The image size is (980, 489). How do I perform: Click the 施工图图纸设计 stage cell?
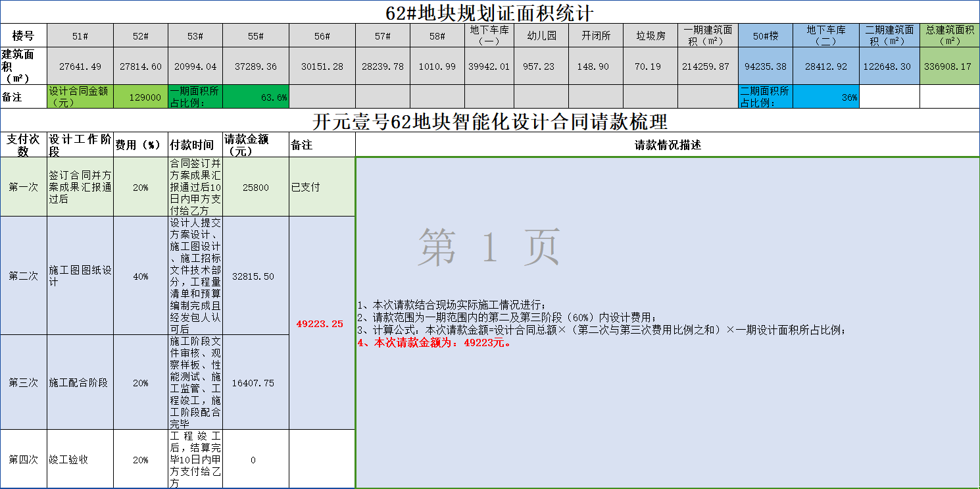tap(80, 276)
